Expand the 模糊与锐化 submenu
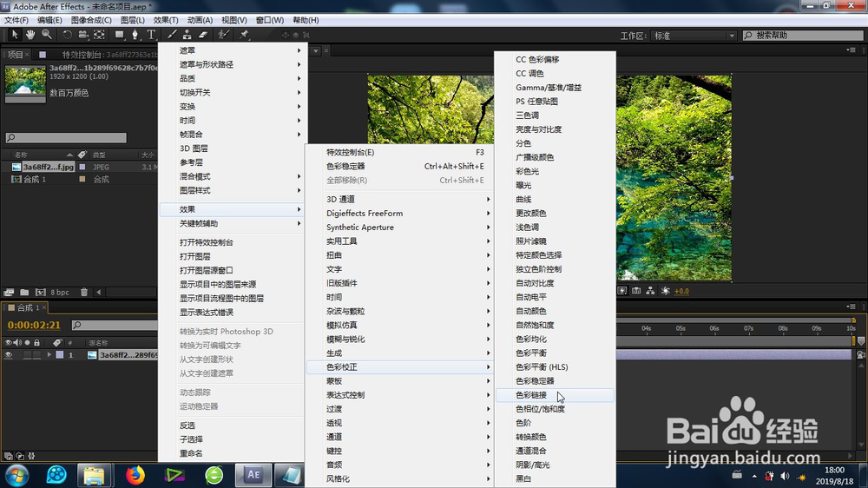The height and width of the screenshot is (488, 868). 399,339
